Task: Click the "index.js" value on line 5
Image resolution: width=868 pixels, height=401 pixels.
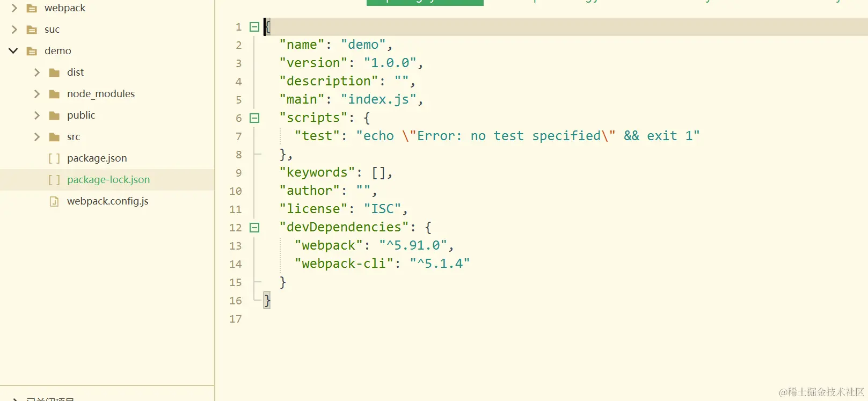Action: (x=379, y=99)
